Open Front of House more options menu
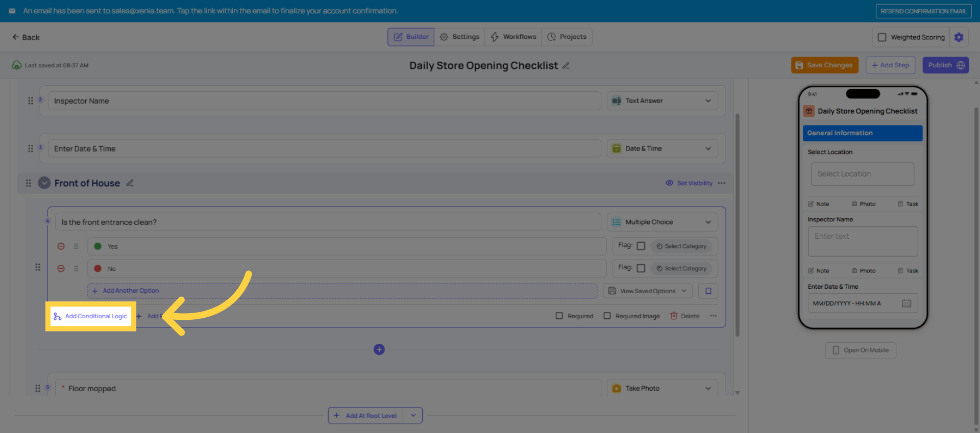This screenshot has width=980, height=433. [722, 183]
